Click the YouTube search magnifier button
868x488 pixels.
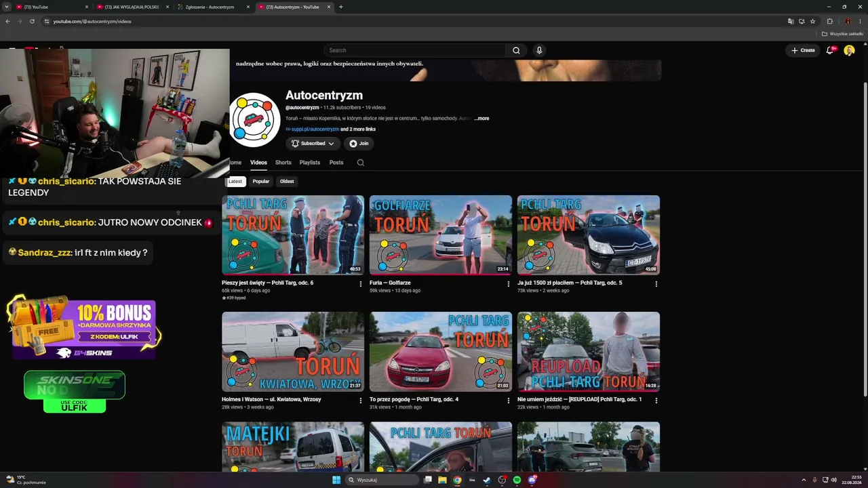click(516, 50)
